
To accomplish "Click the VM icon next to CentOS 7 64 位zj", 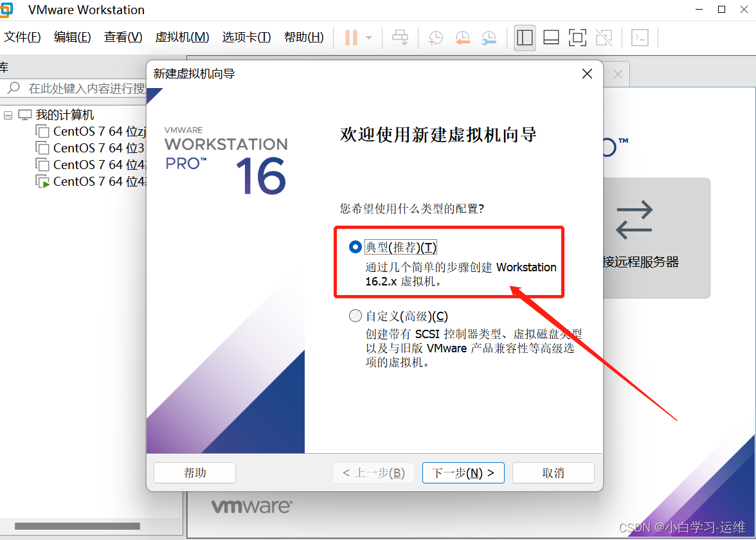I will point(42,131).
